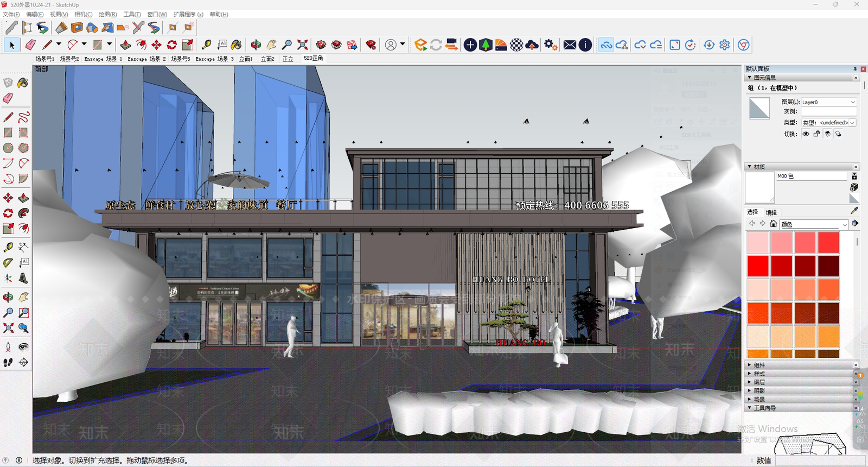Open the materials collection 颜色 dropdown
Viewport: 868px width, 467px height.
[814, 224]
